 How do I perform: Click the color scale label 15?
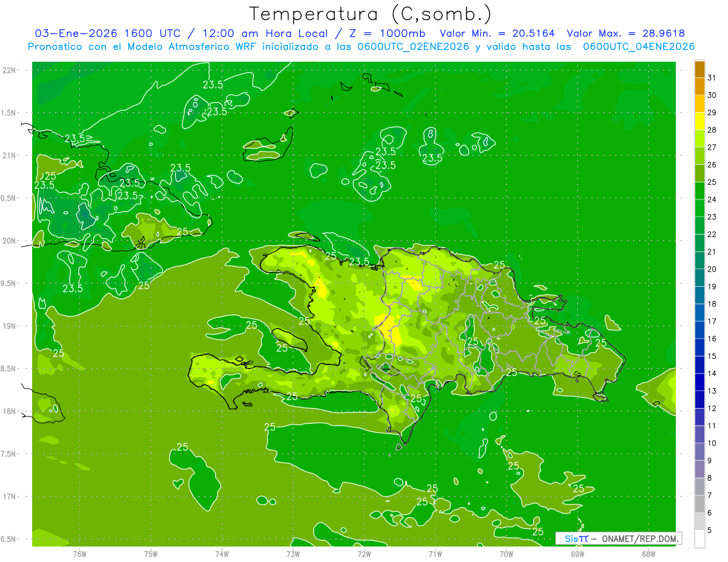(712, 356)
